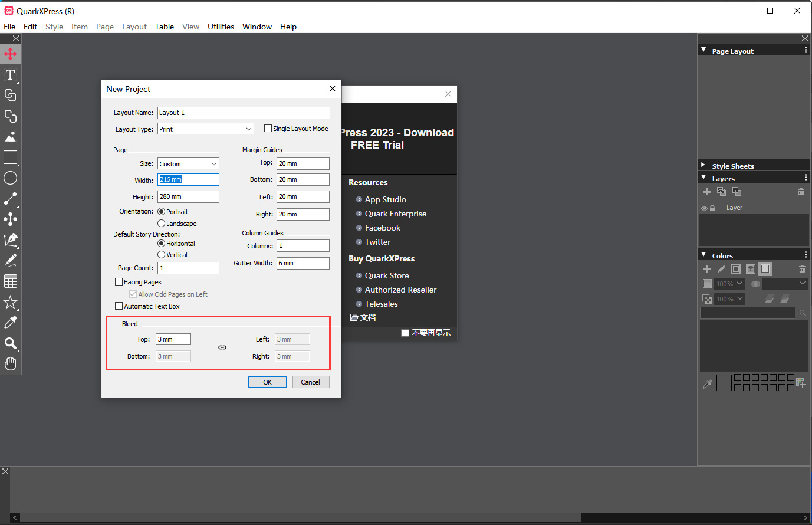Select Landscape orientation

[x=161, y=224]
